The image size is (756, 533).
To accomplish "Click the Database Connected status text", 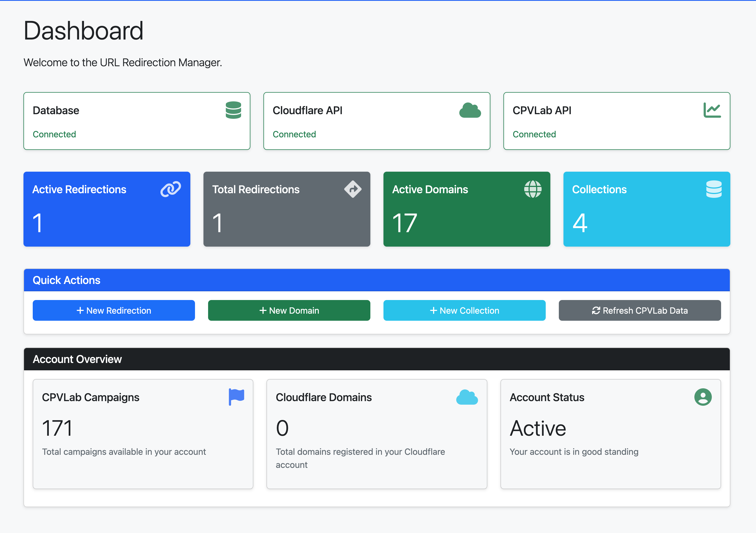I will pyautogui.click(x=54, y=134).
